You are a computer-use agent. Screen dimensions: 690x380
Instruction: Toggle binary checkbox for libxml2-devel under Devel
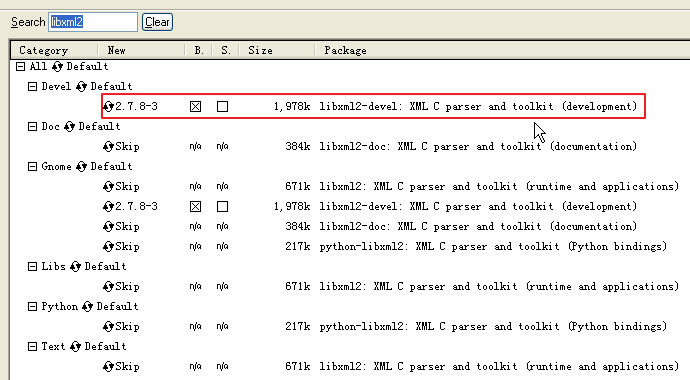pos(195,106)
